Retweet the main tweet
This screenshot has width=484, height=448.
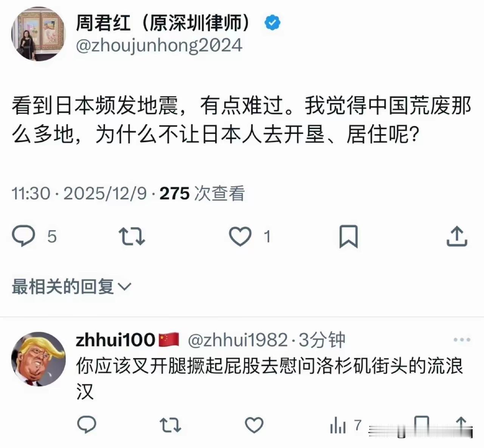(132, 237)
